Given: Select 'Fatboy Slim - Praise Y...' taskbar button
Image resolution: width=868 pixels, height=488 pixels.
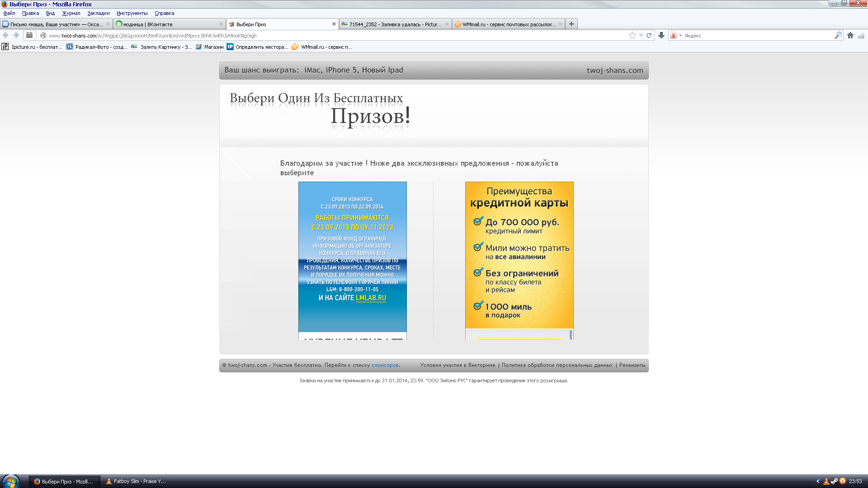Looking at the screenshot, I should point(137,481).
